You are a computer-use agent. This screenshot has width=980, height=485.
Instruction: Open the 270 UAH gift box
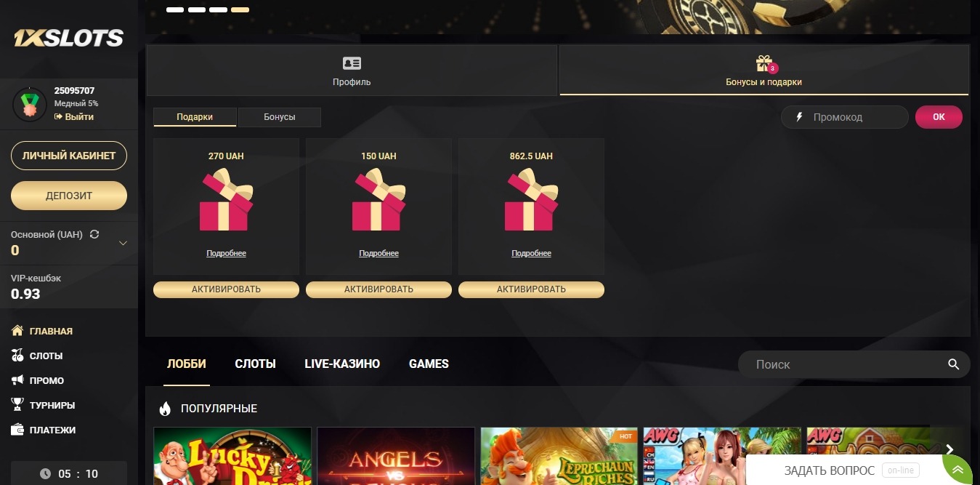coord(226,200)
